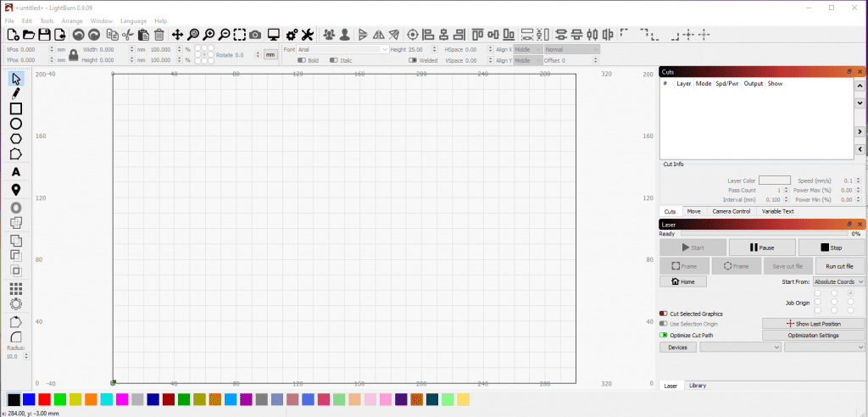This screenshot has width=868, height=417.
Task: Switch to the Camera Control tab
Action: [x=731, y=211]
